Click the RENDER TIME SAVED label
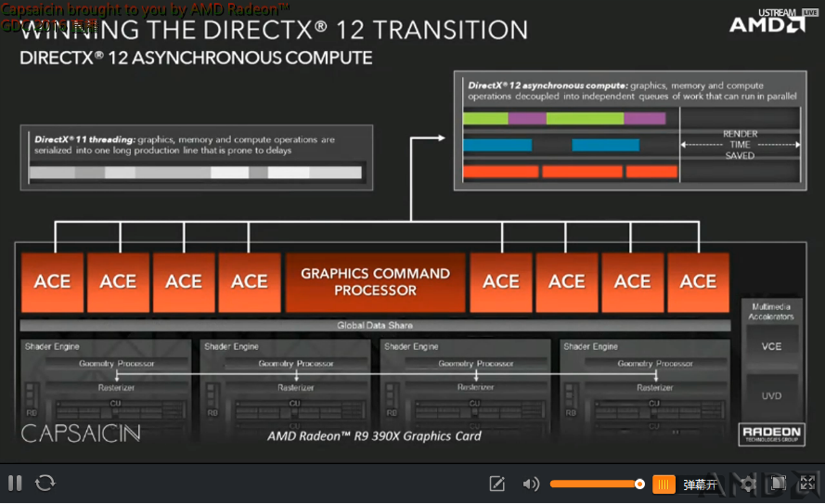825x504 pixels. [740, 145]
